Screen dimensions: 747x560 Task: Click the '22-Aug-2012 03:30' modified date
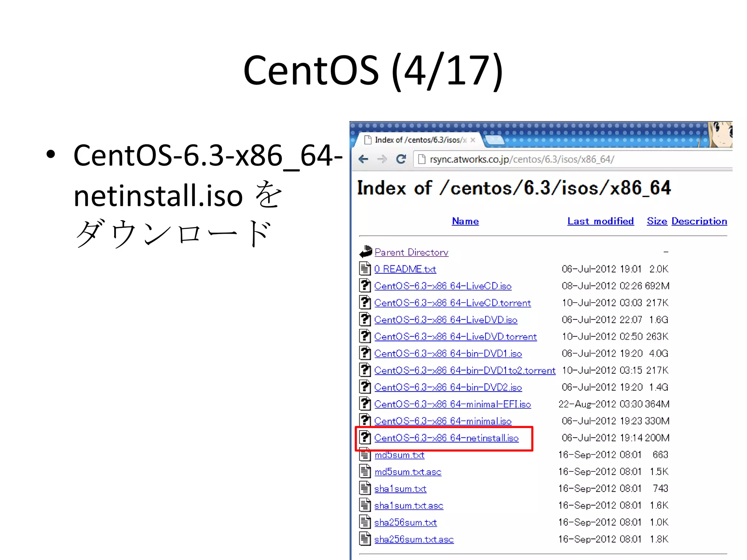point(601,404)
